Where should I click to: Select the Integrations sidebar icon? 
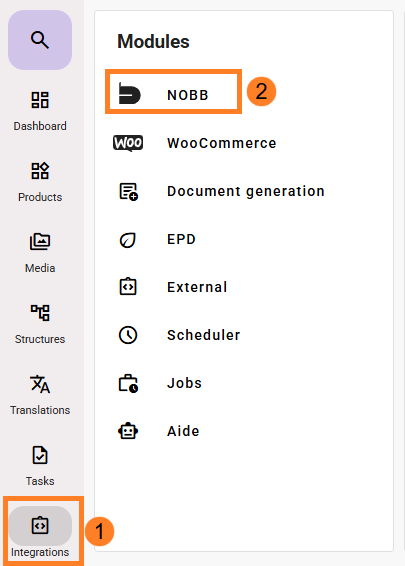[x=40, y=525]
